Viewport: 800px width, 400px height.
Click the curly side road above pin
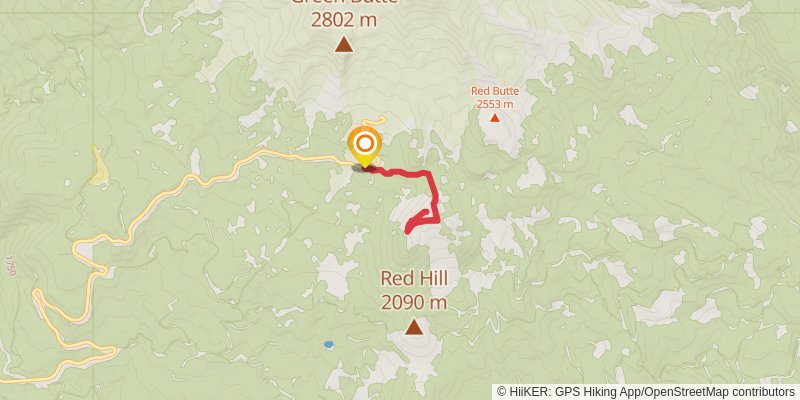[374, 120]
